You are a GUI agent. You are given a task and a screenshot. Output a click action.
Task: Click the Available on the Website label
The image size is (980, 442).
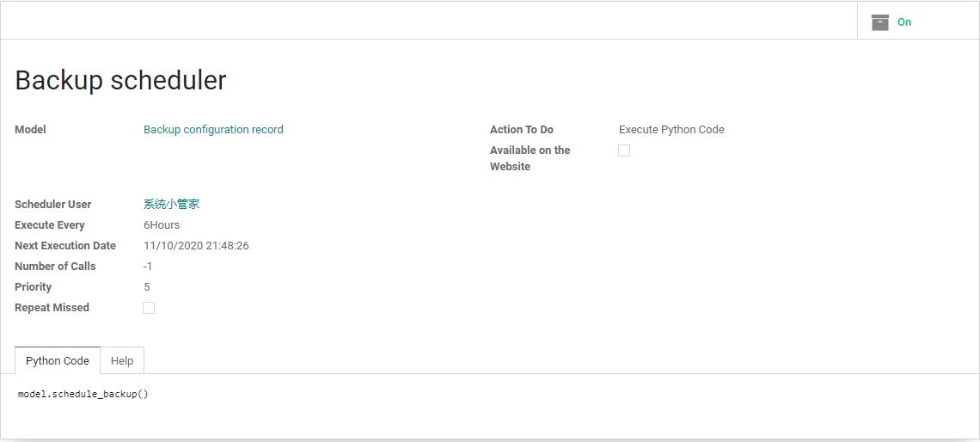[530, 158]
